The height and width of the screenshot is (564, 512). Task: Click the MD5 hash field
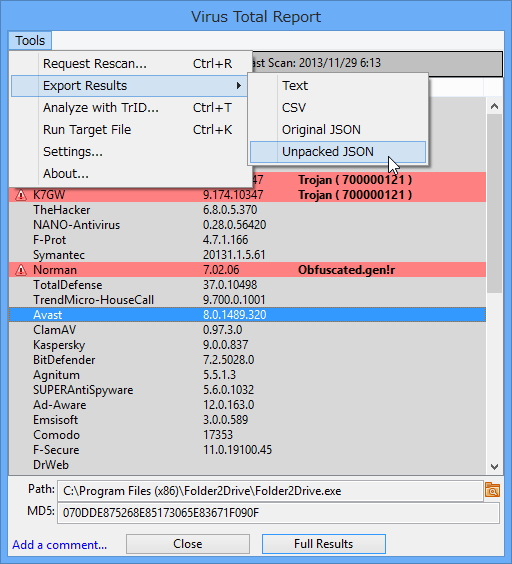278,513
